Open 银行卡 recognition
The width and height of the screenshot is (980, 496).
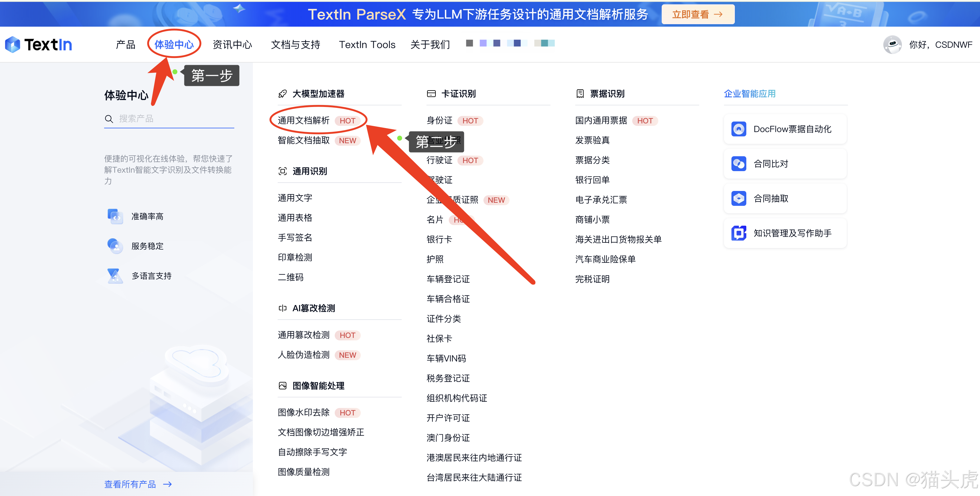[x=439, y=239]
